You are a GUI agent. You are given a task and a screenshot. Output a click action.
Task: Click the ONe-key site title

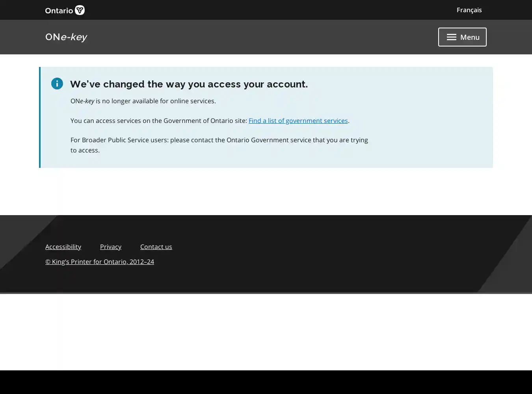click(x=66, y=37)
